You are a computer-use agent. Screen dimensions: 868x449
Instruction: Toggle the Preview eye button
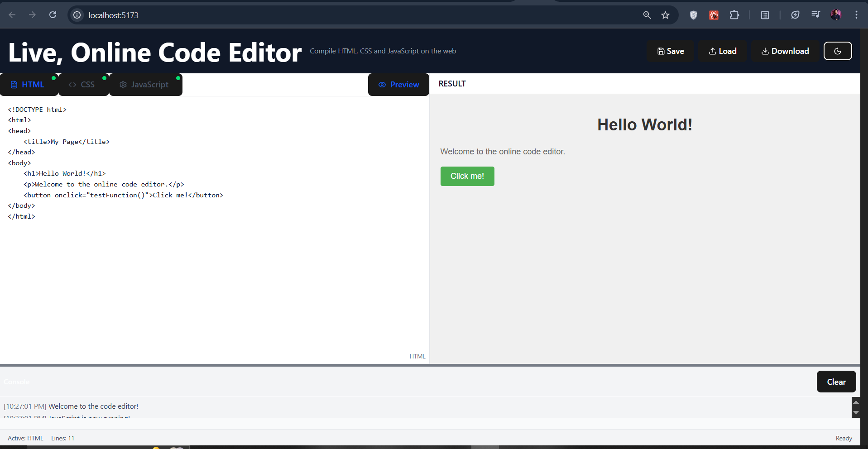398,85
